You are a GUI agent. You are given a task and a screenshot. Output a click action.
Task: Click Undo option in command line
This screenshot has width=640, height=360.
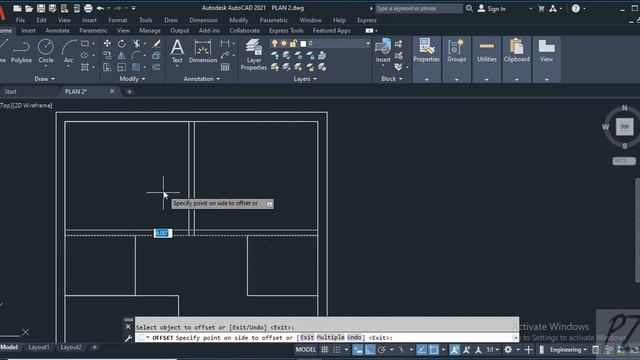(x=354, y=338)
